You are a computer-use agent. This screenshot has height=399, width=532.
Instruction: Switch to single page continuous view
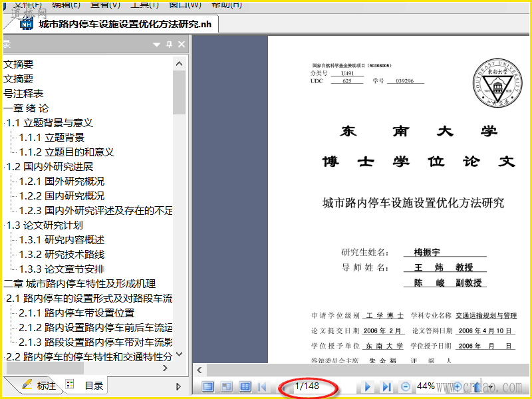208,386
